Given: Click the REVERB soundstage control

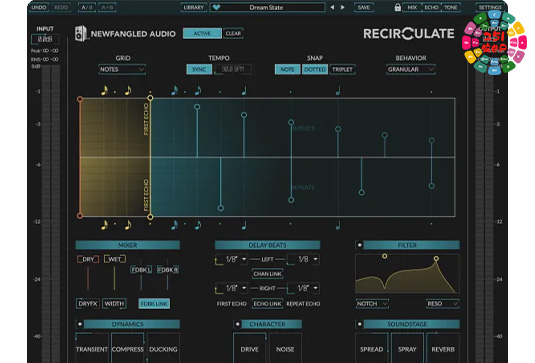Looking at the screenshot, I should pos(443,349).
